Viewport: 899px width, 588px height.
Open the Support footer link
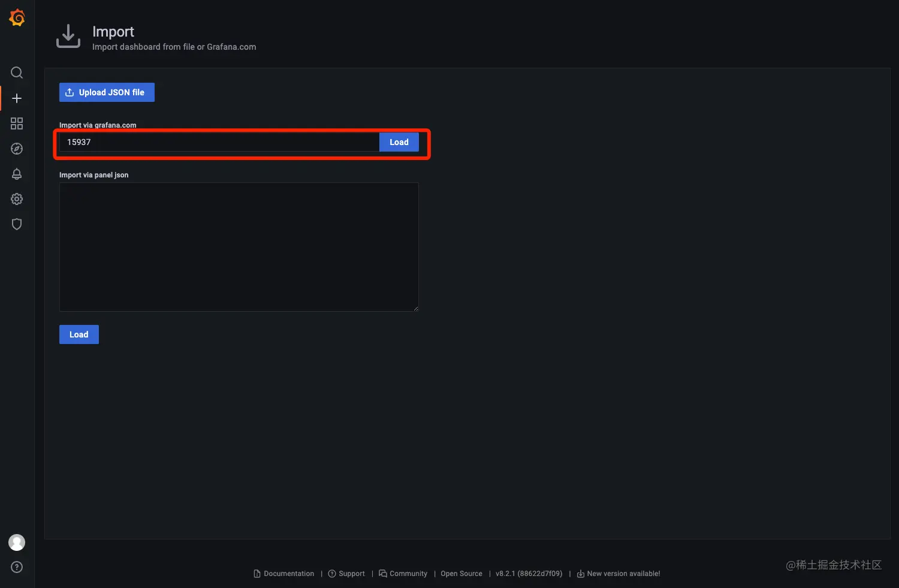(x=346, y=574)
